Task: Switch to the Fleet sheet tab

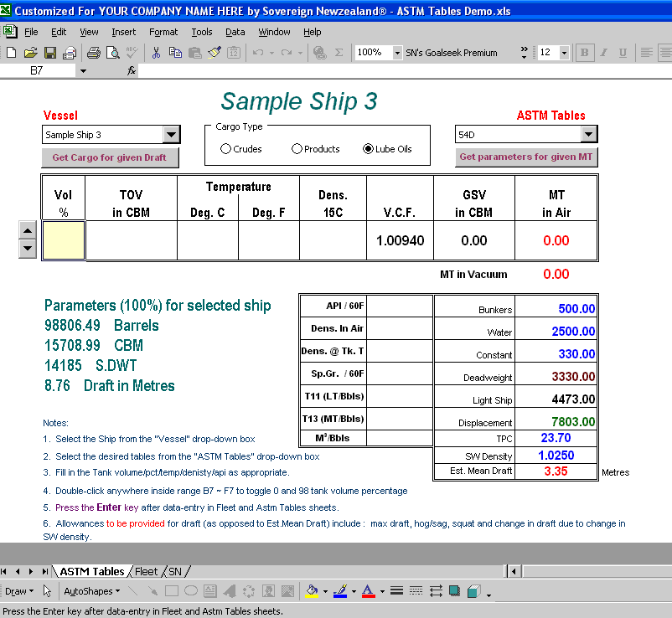Action: click(x=146, y=571)
